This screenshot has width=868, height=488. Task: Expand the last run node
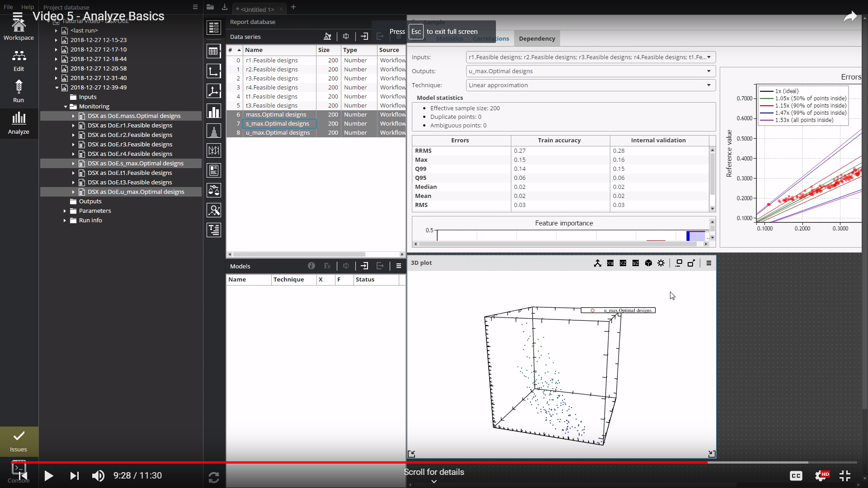pos(57,30)
